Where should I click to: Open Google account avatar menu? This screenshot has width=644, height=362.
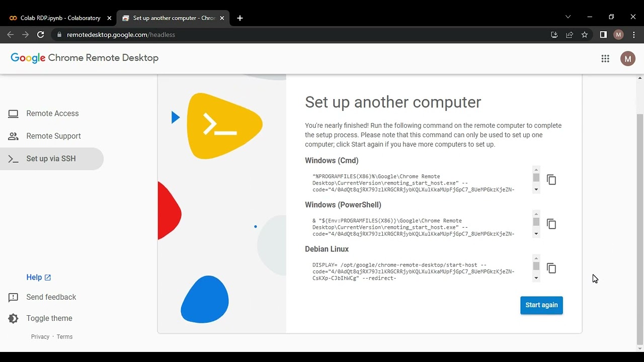[627, 59]
